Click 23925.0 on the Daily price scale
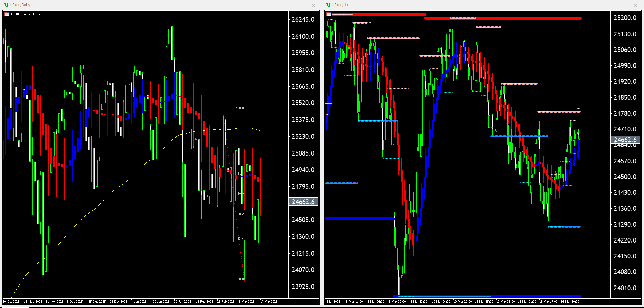 point(303,287)
